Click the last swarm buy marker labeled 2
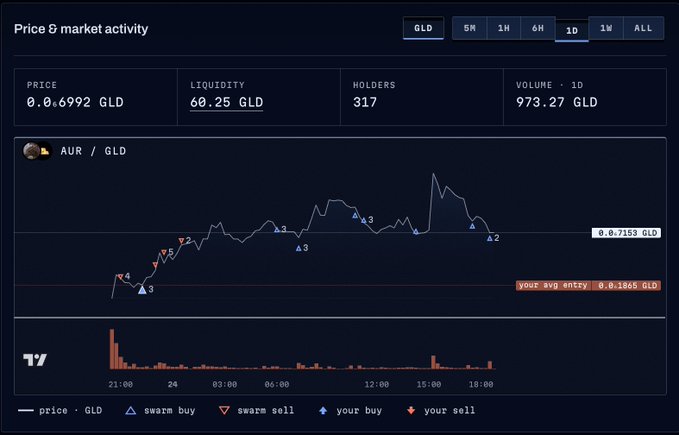Viewport: 679px width, 435px height. coord(489,238)
